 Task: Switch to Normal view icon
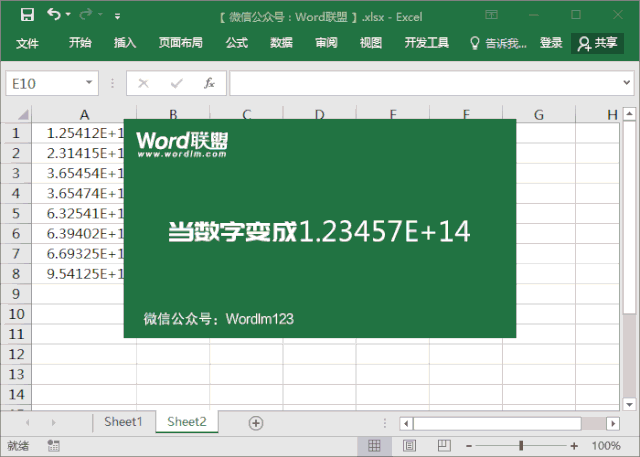(374, 446)
